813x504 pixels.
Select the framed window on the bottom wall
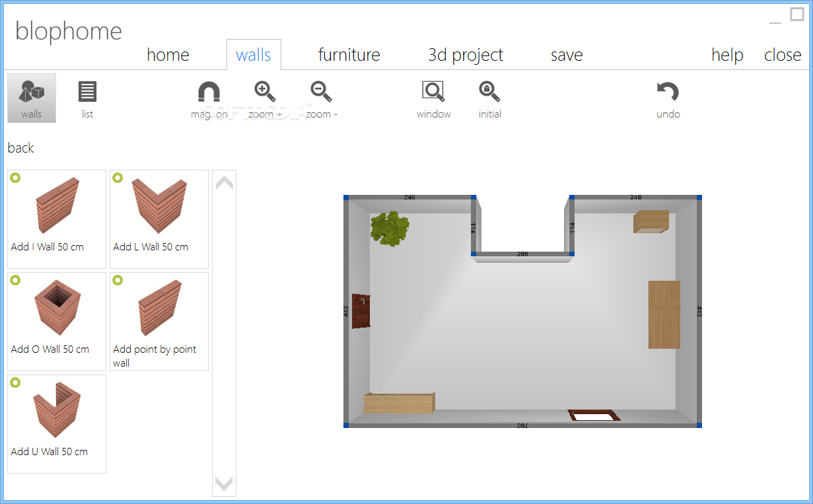pos(594,415)
